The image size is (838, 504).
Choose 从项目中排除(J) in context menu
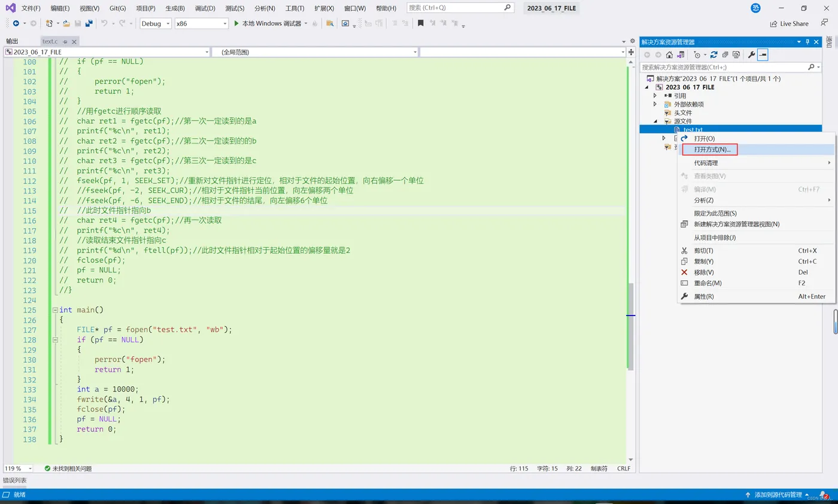point(757,238)
